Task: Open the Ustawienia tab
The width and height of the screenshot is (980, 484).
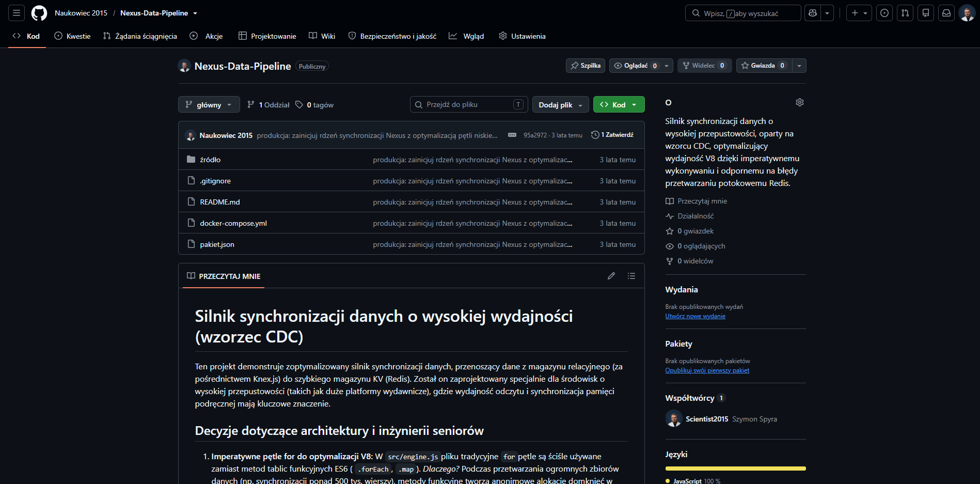Action: pos(523,36)
